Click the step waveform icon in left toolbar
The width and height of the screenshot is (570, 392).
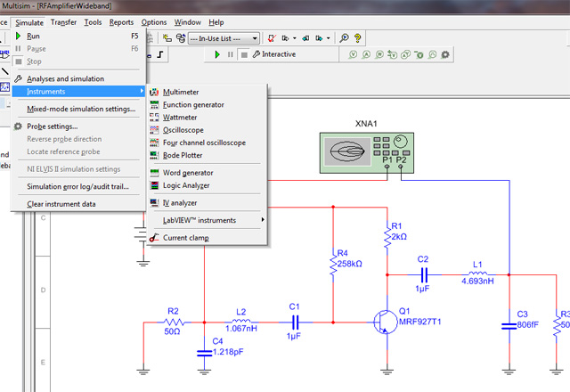point(160,54)
